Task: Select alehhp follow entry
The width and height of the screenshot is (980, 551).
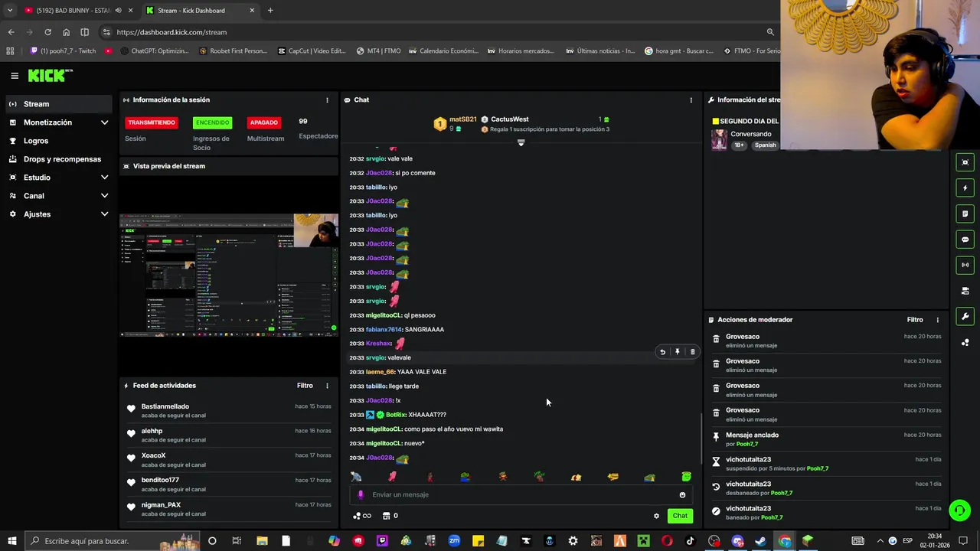Action: coord(228,435)
